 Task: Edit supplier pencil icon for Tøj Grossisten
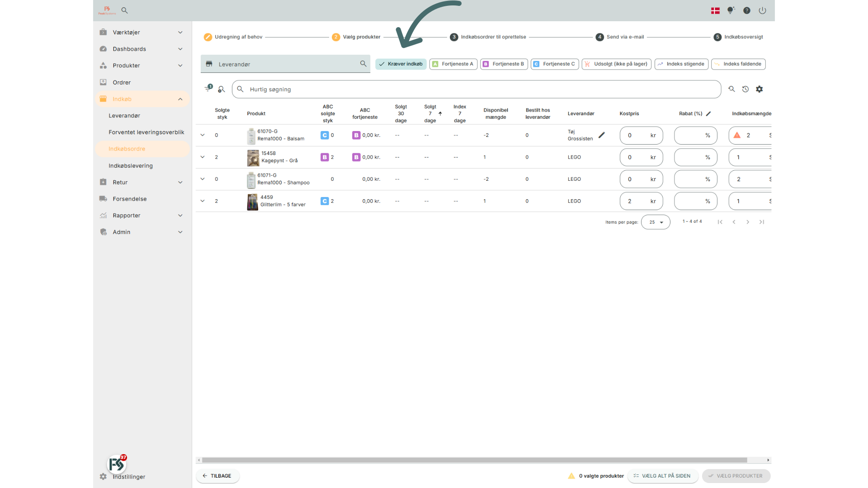coord(602,135)
